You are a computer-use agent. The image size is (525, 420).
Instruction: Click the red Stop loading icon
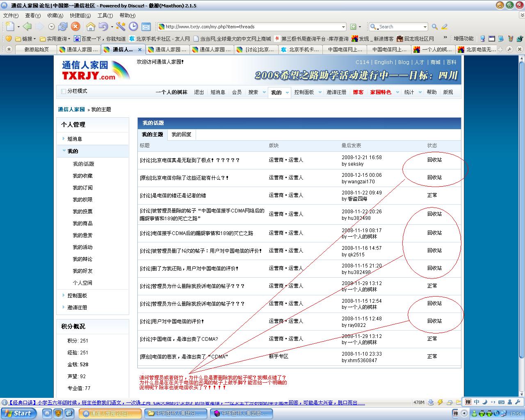[x=75, y=27]
